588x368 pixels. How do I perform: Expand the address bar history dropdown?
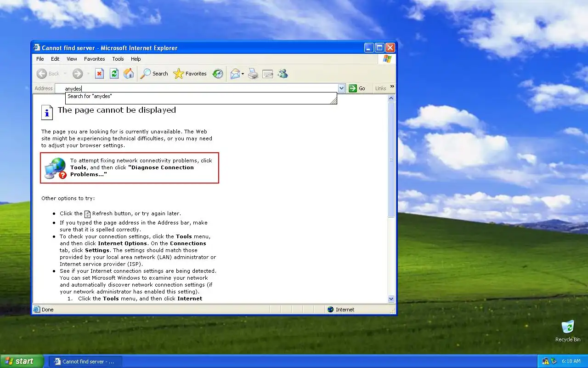pos(341,88)
